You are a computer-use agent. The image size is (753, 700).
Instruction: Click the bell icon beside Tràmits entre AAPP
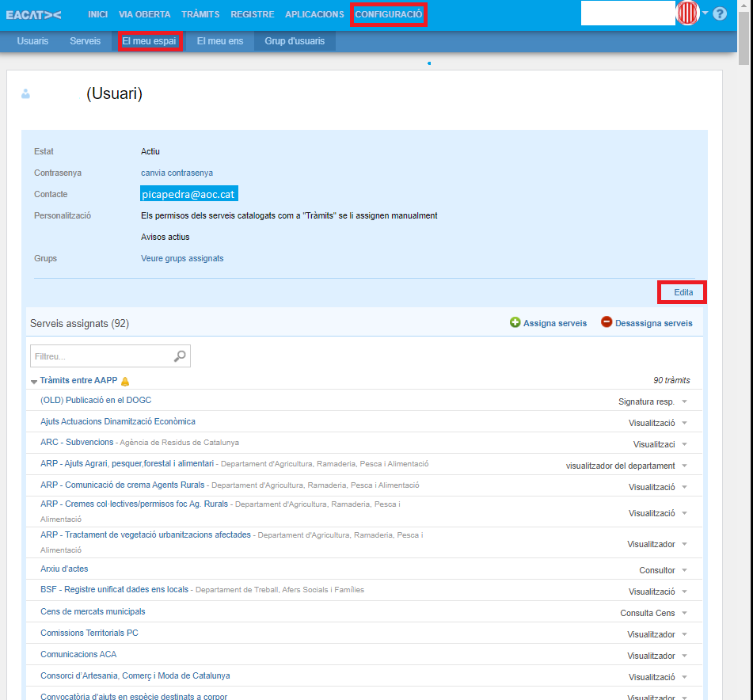click(125, 381)
